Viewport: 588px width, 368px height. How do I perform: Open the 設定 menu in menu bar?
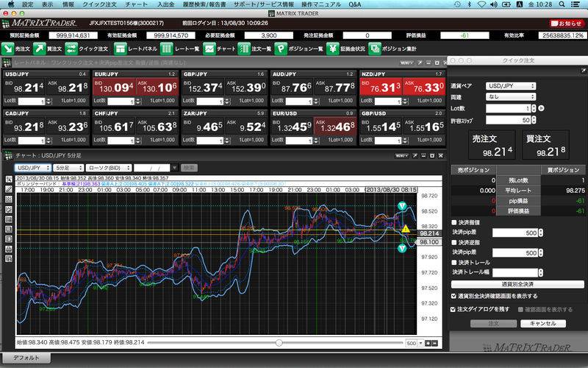[x=28, y=4]
